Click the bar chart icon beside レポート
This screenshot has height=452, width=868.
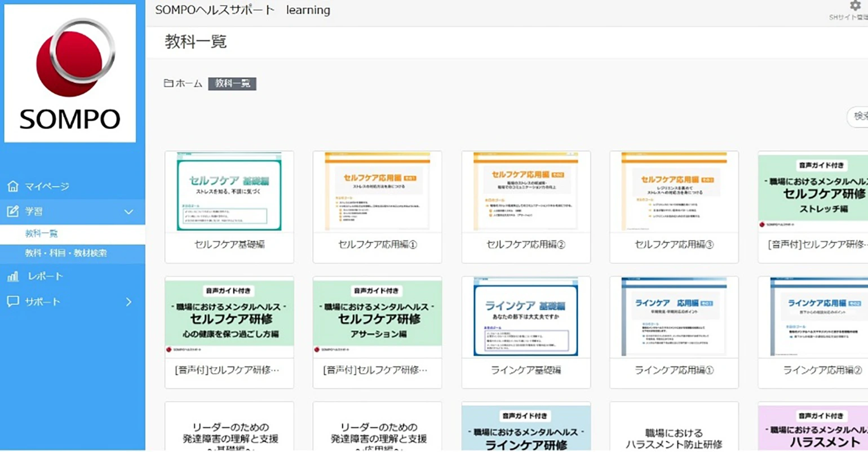tap(13, 276)
